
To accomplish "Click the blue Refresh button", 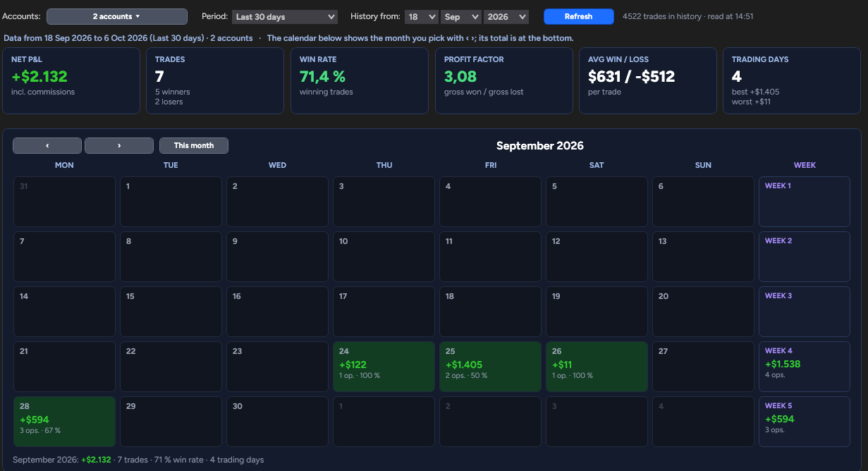I will coord(579,16).
